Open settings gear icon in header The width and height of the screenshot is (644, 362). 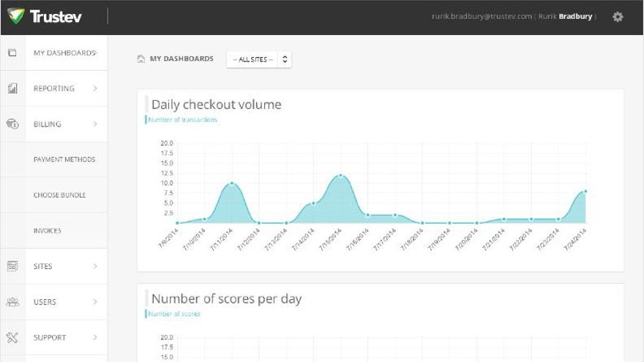point(618,16)
